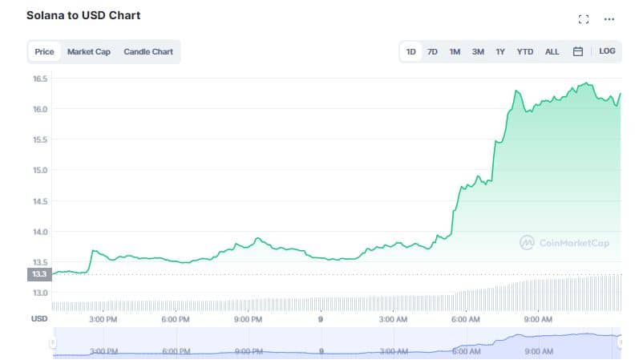Click the Solana to USD Chart heading
Screen dimensions: 643x364
(x=83, y=15)
